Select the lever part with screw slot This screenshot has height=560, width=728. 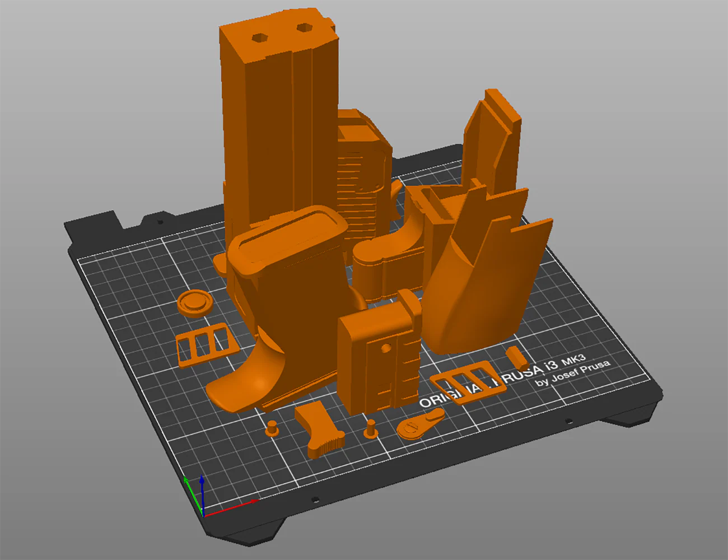tap(419, 423)
